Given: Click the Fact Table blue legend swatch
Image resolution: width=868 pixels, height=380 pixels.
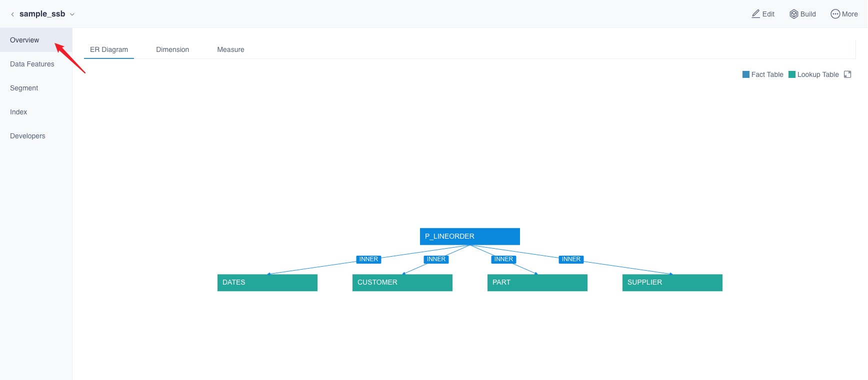Looking at the screenshot, I should (x=746, y=74).
